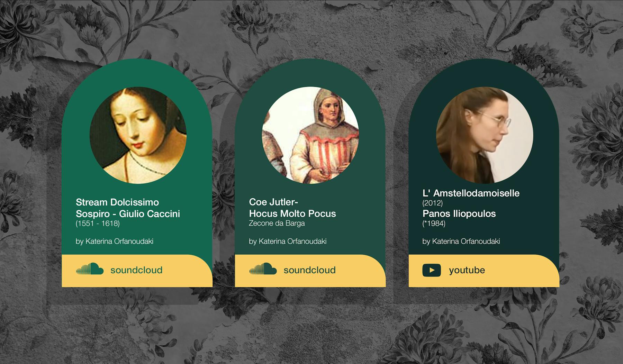Click "by Katerina Orfanoudaki" on YouTube card
The width and height of the screenshot is (623, 364).
[461, 242]
